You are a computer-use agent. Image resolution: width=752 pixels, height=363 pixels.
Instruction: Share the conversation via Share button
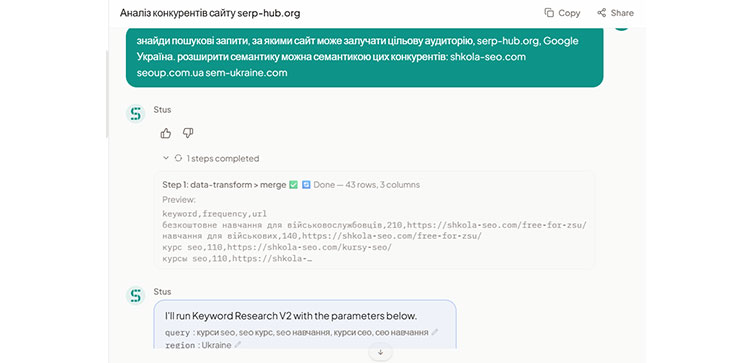tap(615, 13)
